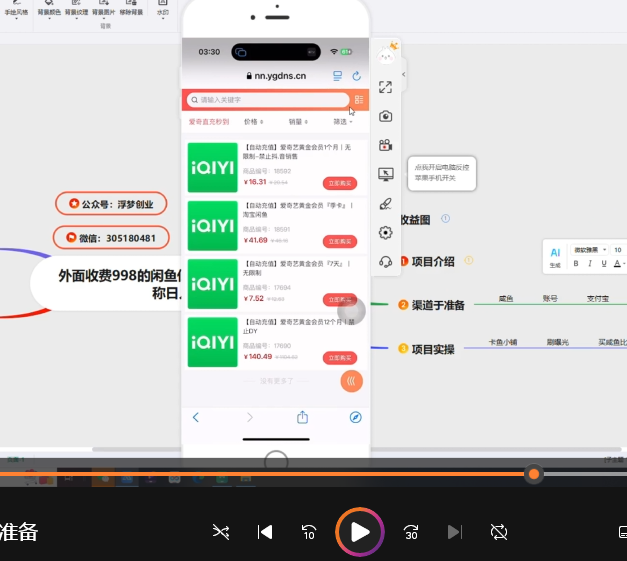This screenshot has width=627, height=561.
Task: Open the 背景图片 dropdown
Action: [x=104, y=12]
